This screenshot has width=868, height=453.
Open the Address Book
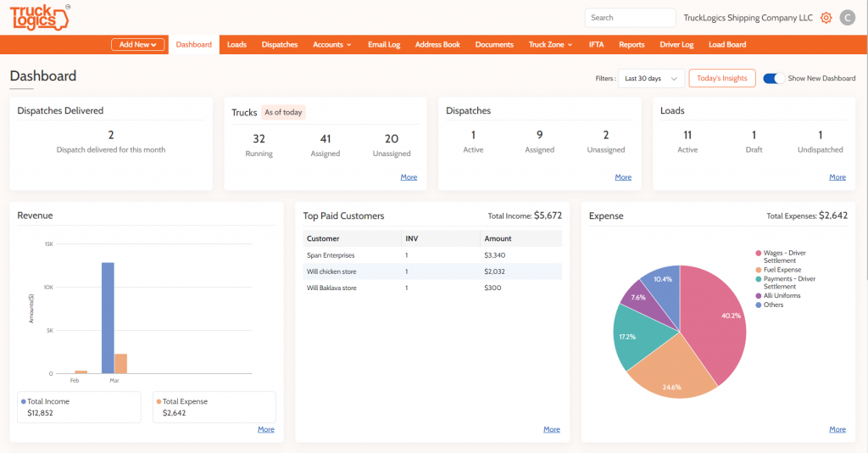(x=437, y=44)
